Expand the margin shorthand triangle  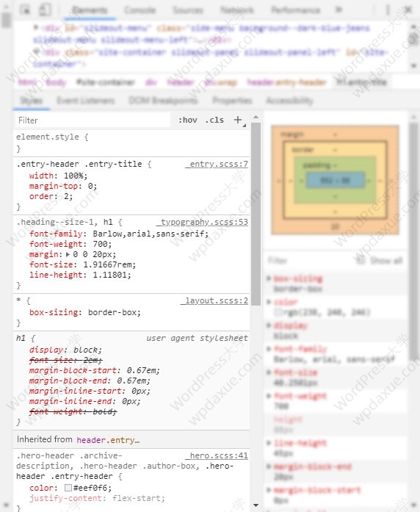(x=68, y=254)
